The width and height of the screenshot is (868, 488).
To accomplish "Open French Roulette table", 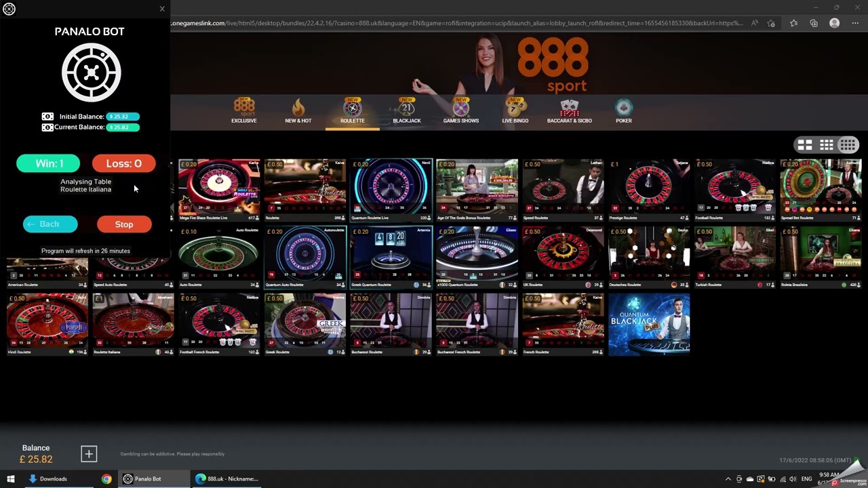I will coord(563,324).
